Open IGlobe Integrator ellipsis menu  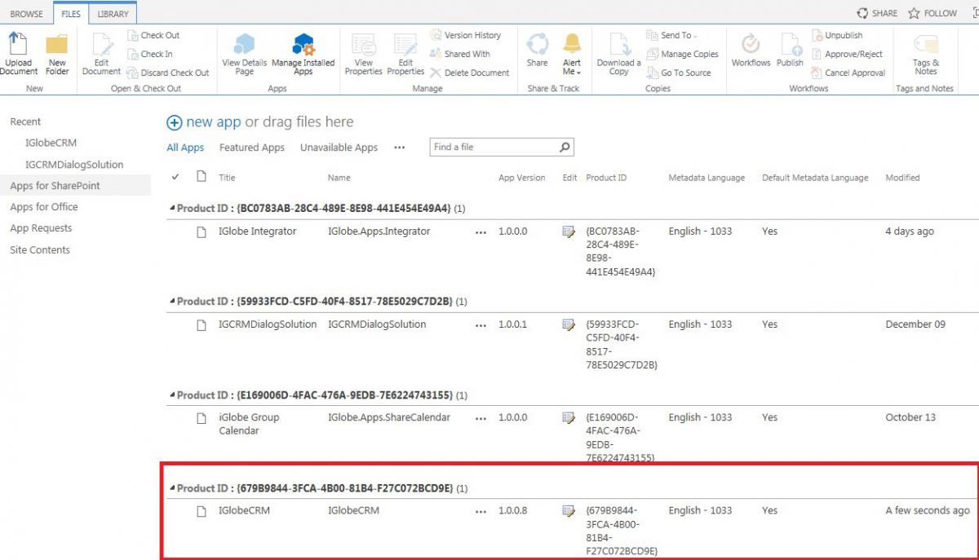click(x=481, y=232)
